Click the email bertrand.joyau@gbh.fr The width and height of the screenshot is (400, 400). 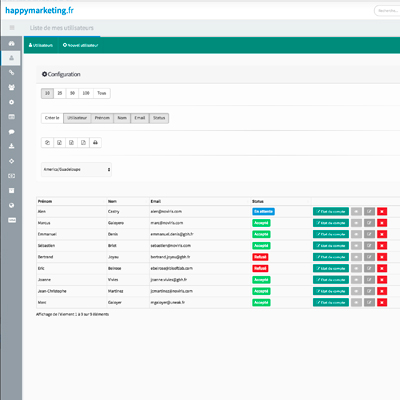(170, 257)
